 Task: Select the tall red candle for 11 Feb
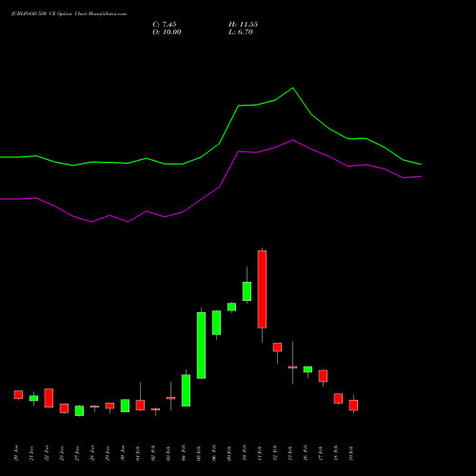262,289
